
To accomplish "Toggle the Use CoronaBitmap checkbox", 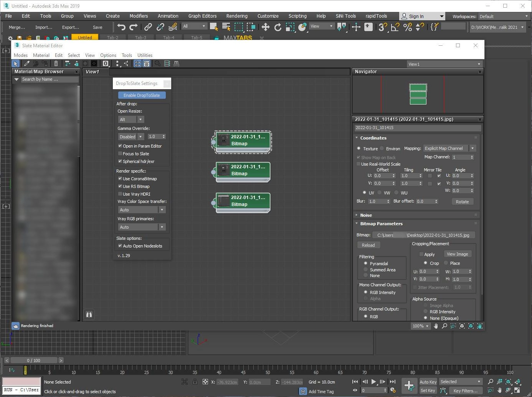I will tap(120, 179).
